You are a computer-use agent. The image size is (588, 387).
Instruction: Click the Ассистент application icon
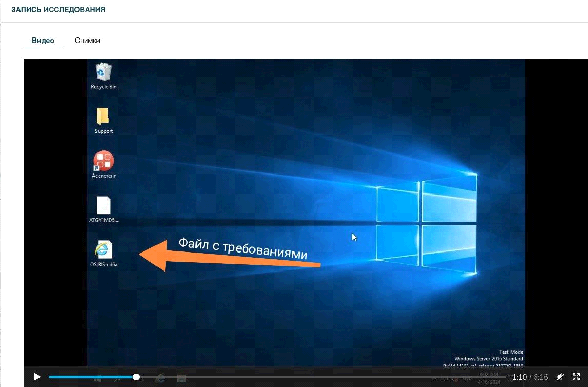coord(104,161)
